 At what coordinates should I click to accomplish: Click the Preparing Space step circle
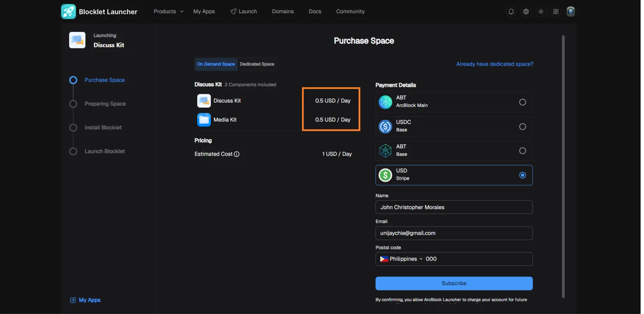[x=73, y=104]
